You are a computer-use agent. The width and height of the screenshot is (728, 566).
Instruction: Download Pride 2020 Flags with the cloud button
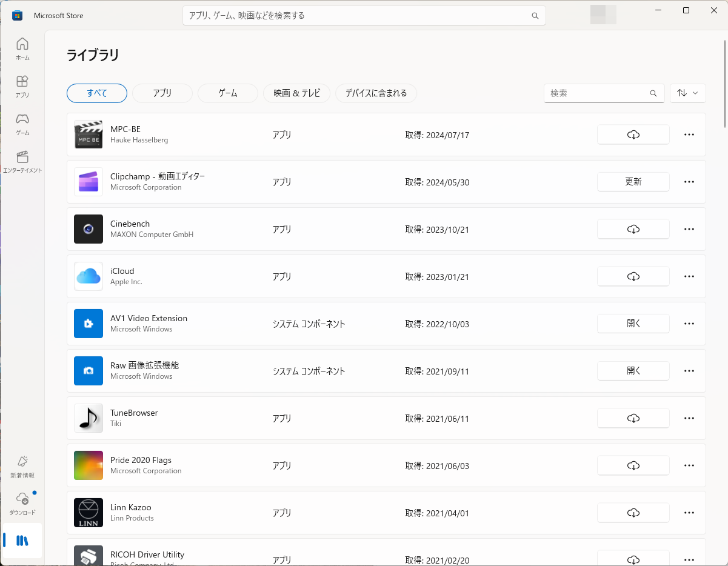(x=633, y=465)
